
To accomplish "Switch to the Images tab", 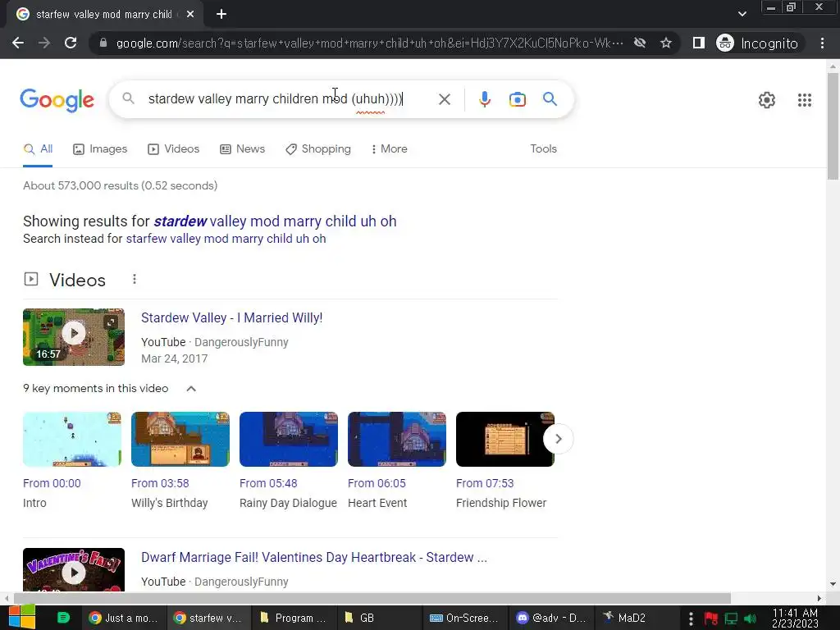I will point(100,149).
